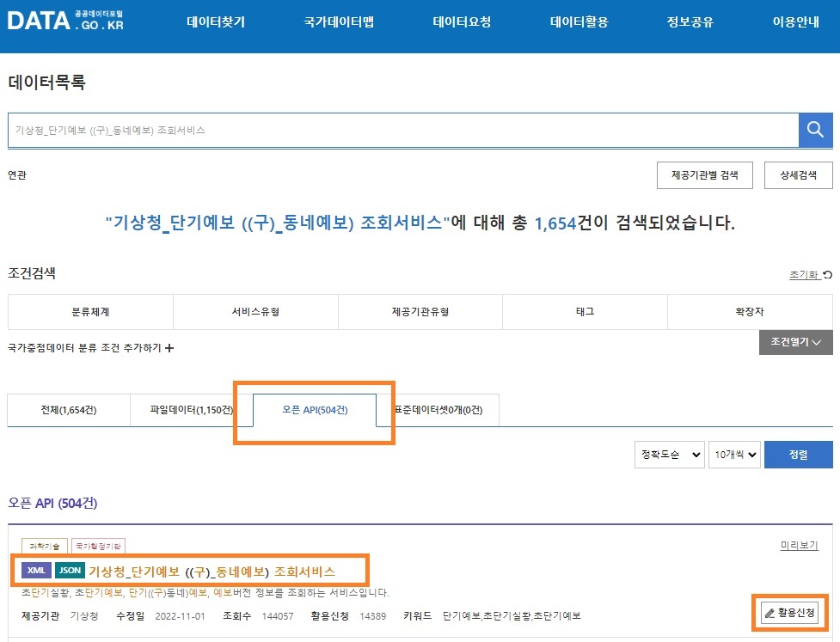Focus the data search input field
The image size is (840, 642).
[x=403, y=130]
